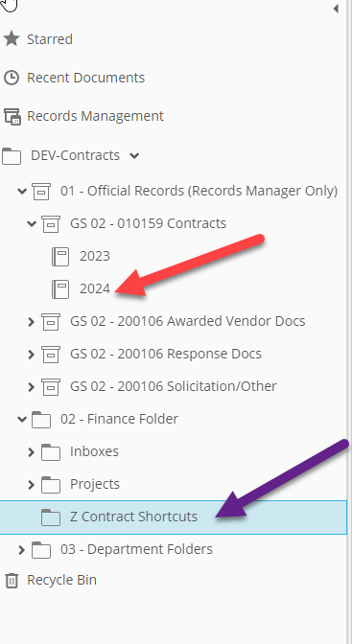Select the 02 - Finance Folder item

pos(119,419)
